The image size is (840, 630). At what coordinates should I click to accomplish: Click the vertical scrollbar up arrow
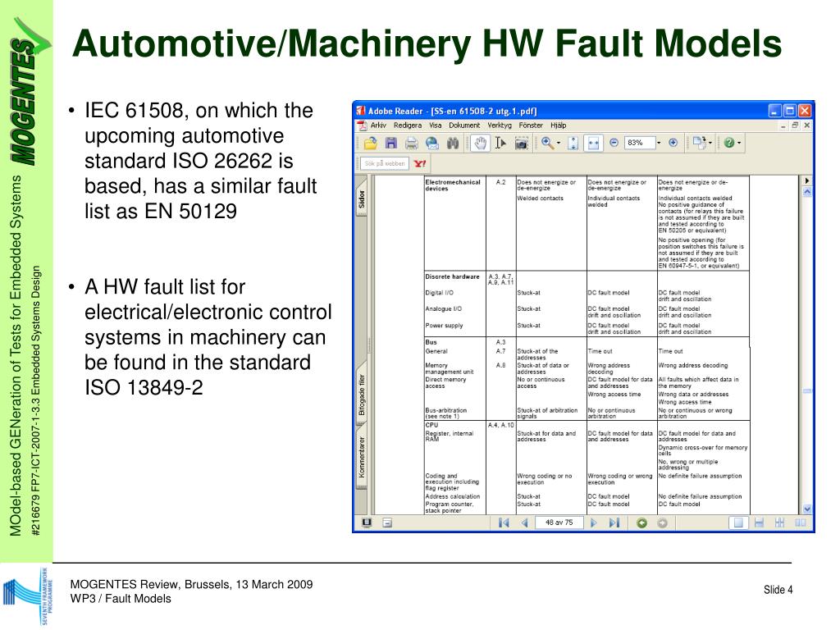[807, 192]
